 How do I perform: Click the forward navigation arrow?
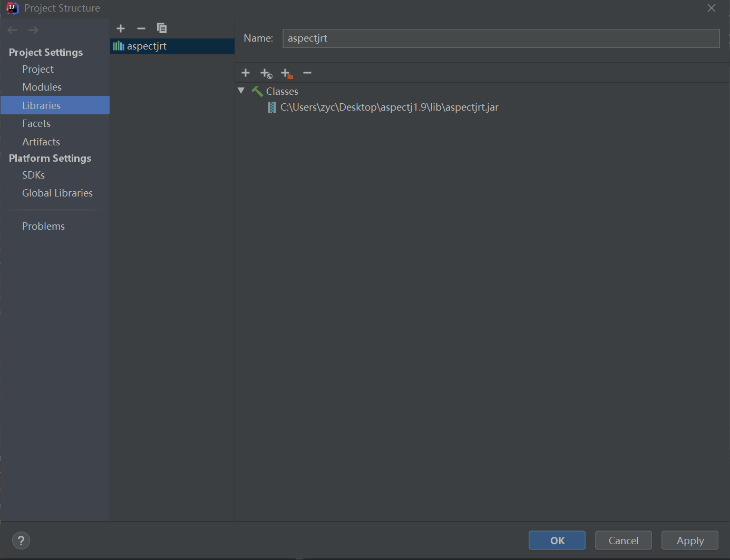coord(33,30)
